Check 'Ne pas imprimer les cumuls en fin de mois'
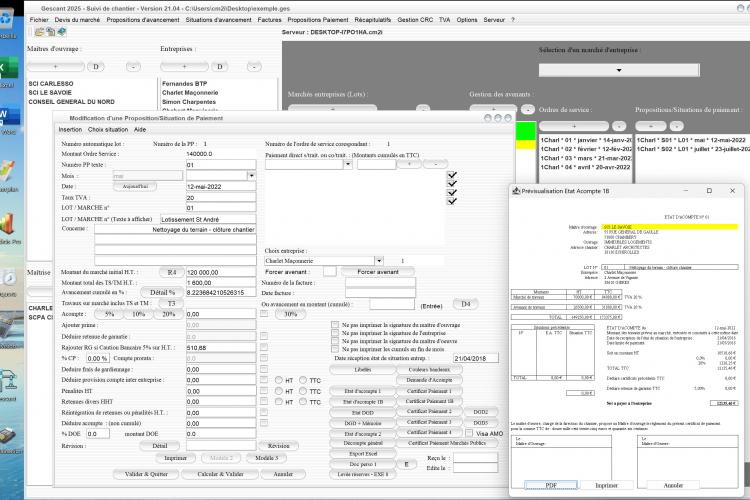The height and width of the screenshot is (500, 750). pos(335,349)
